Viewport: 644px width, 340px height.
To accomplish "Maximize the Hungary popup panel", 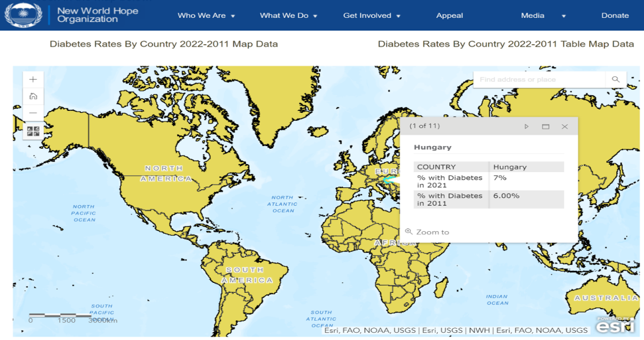I will 546,126.
